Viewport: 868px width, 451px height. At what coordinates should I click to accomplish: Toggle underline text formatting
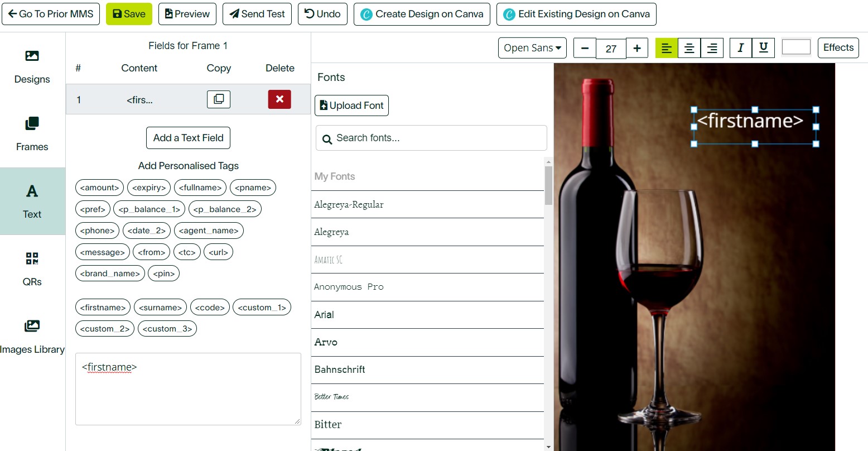point(764,48)
